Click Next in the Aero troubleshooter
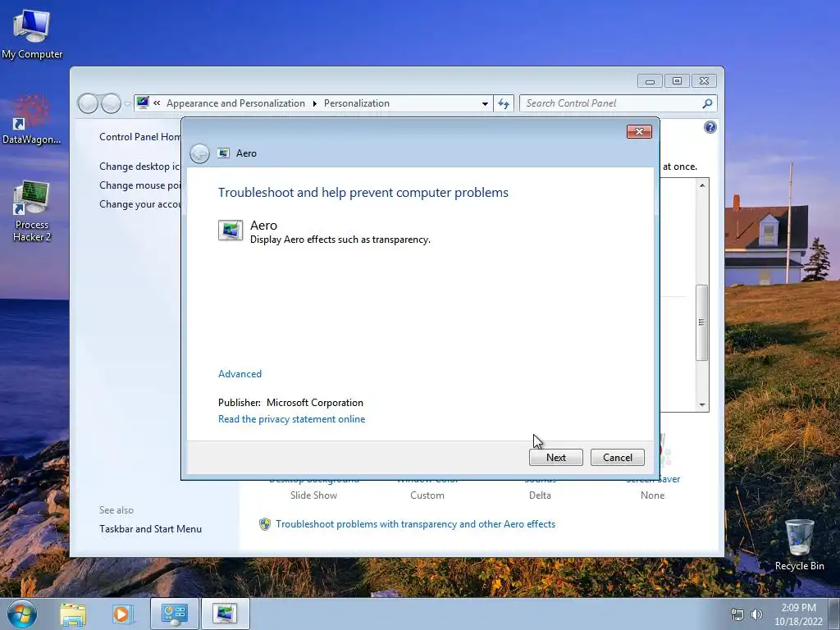Screen dimensions: 840x630 click(555, 458)
